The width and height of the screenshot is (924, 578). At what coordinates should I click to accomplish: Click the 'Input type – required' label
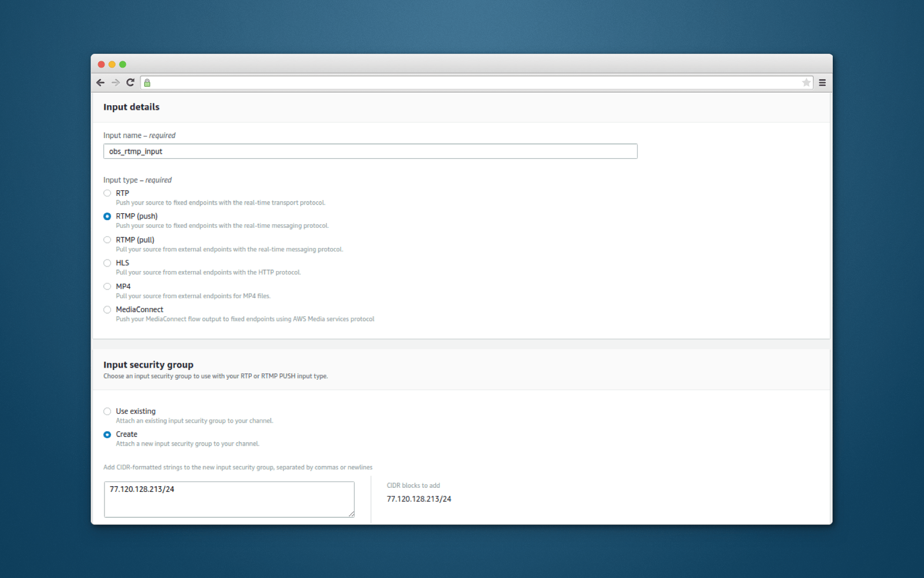137,180
